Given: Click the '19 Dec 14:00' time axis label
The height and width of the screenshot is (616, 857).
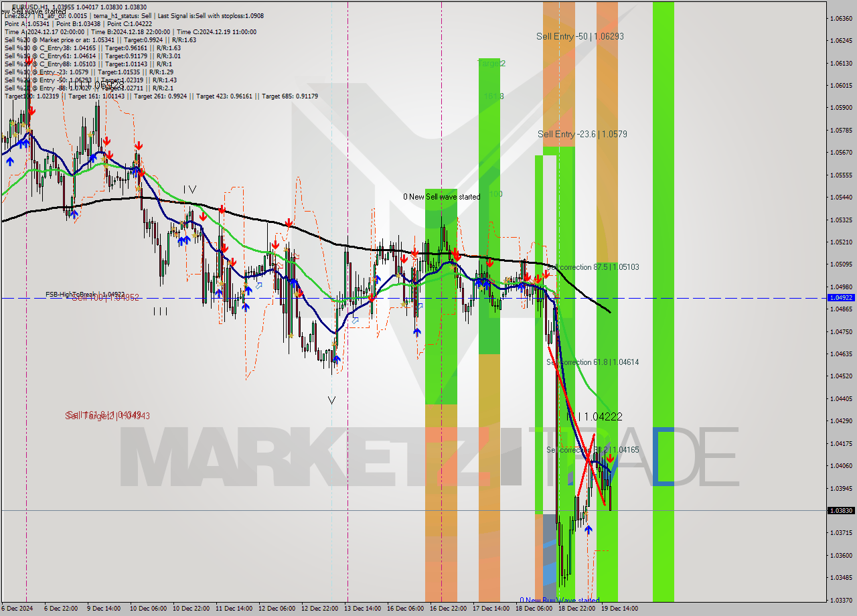Looking at the screenshot, I should (x=619, y=609).
